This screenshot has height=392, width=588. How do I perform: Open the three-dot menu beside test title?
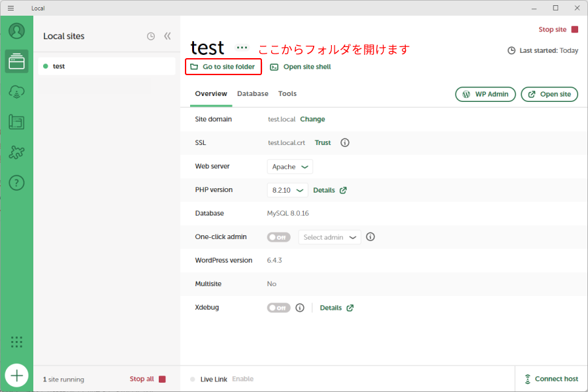click(x=242, y=48)
